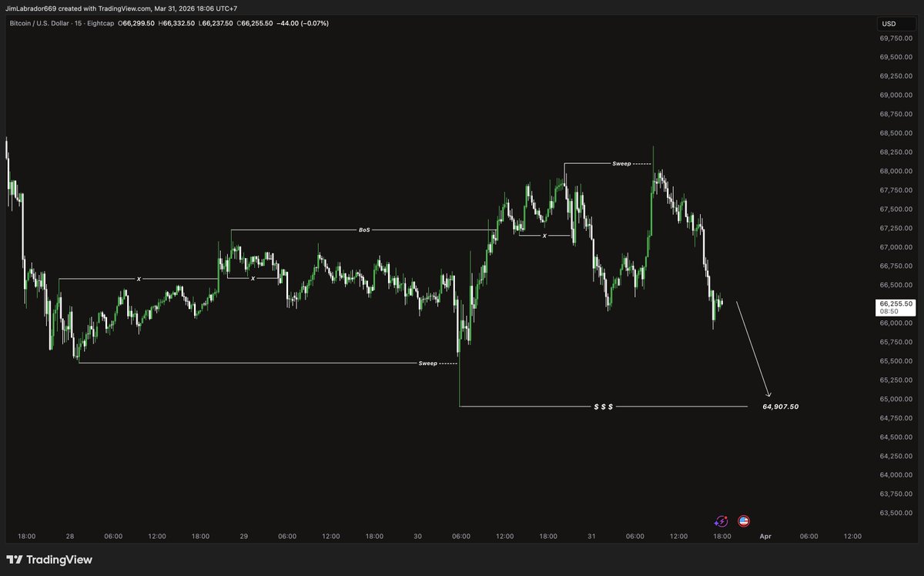The width and height of the screenshot is (924, 576).
Task: Click the 69,000.00 price axis label
Action: [x=896, y=95]
